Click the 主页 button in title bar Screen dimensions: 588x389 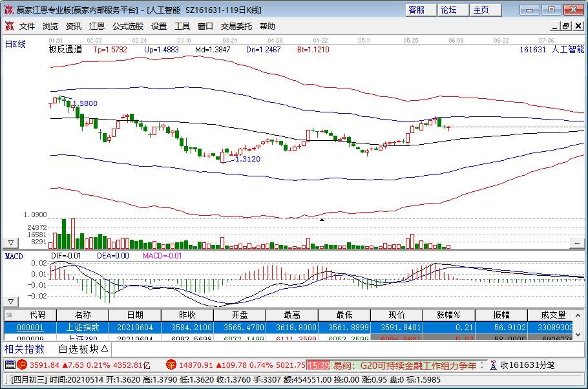click(x=485, y=10)
